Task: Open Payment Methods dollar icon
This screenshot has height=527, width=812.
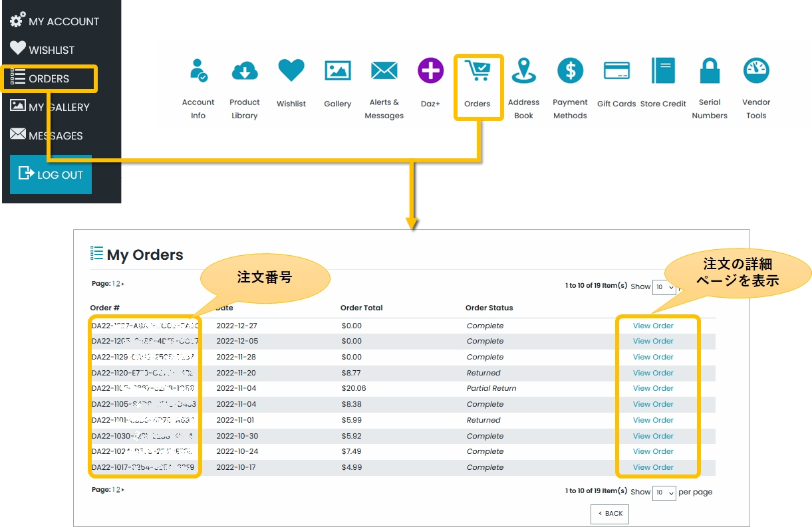Action: click(570, 71)
